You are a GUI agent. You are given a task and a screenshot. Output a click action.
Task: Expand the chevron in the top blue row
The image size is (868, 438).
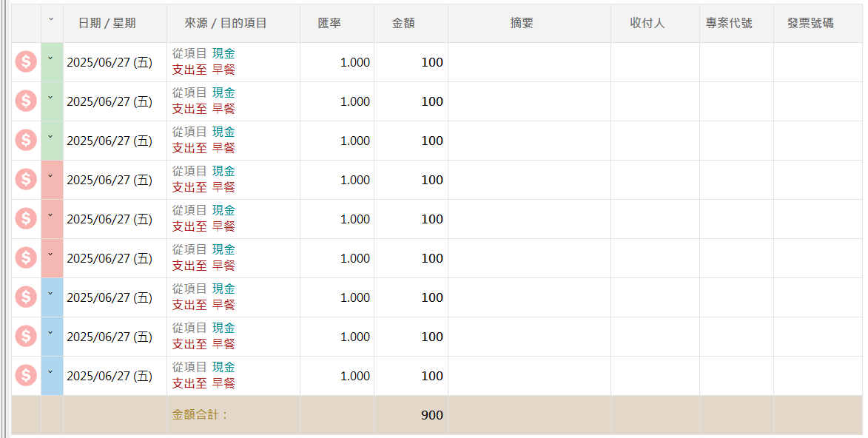coord(50,294)
